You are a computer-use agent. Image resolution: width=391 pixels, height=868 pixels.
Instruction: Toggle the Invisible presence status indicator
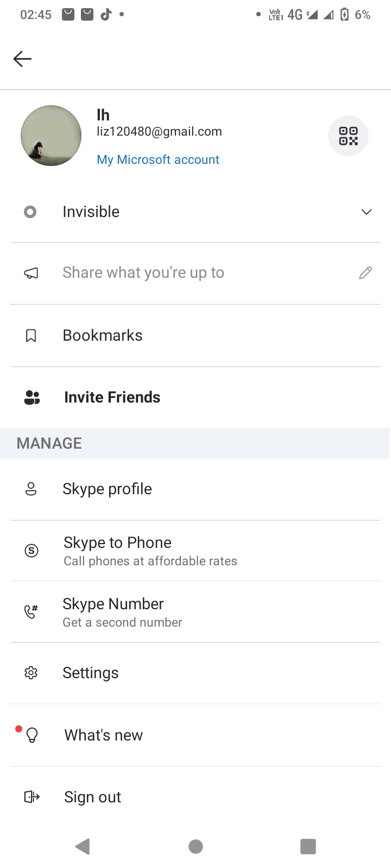click(30, 212)
